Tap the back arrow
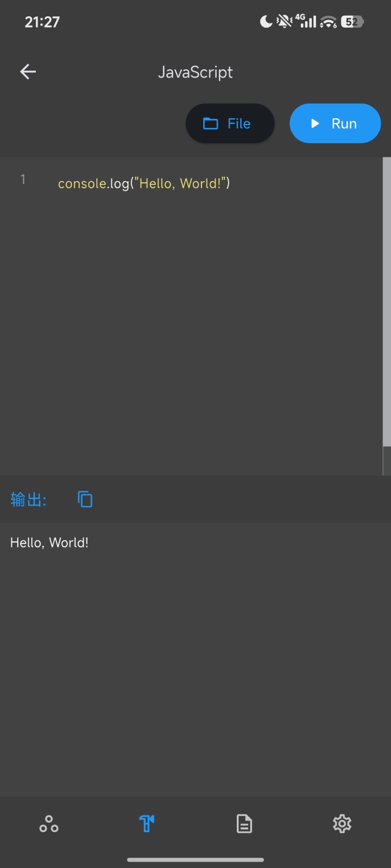 tap(28, 72)
